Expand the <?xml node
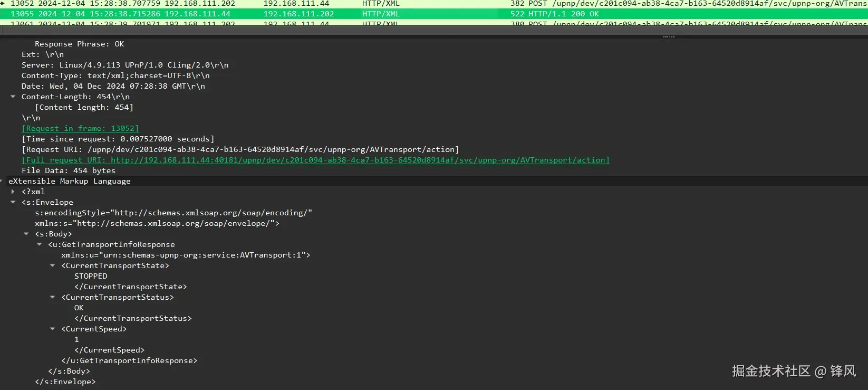868x390 pixels. pyautogui.click(x=13, y=192)
